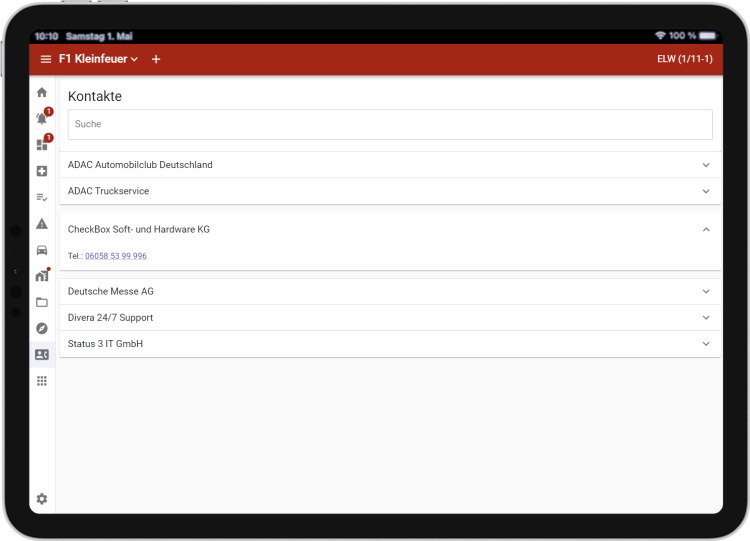Expand Status 3 IT GmbH chevron
This screenshot has width=750, height=541.
706,344
